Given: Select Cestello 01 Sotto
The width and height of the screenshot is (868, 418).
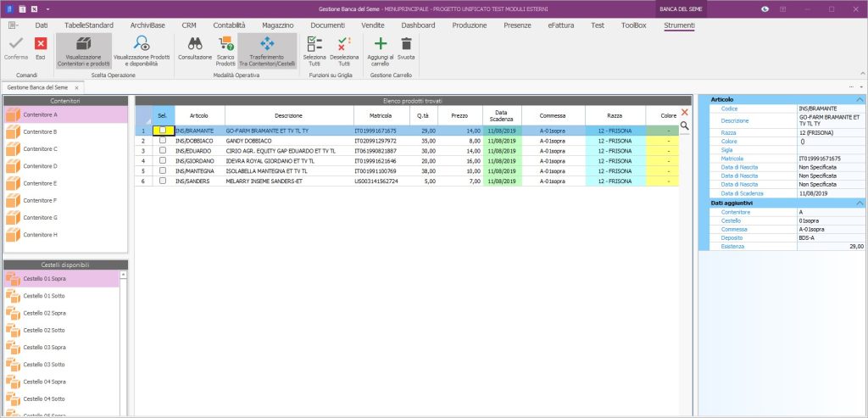Looking at the screenshot, I should click(x=61, y=296).
